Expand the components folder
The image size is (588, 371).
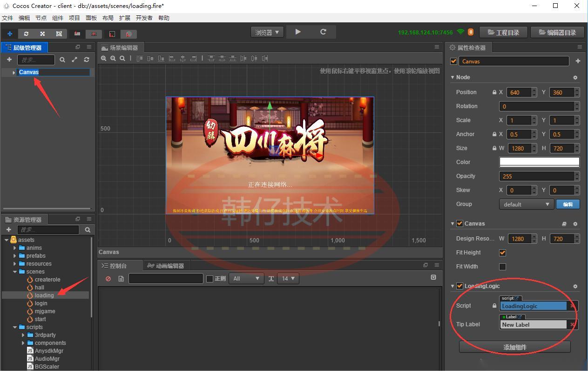point(23,343)
